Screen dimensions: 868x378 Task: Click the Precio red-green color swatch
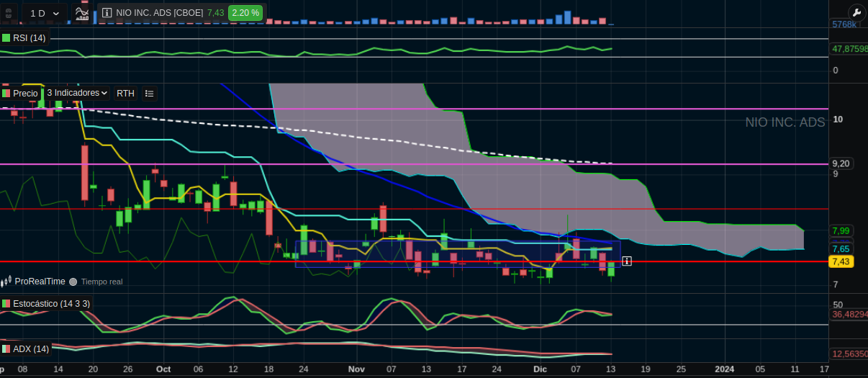[x=6, y=94]
